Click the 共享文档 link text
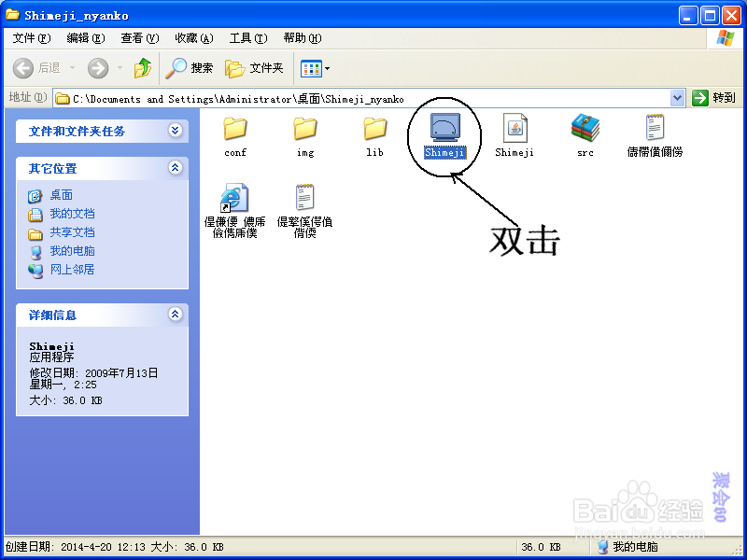Image resolution: width=747 pixels, height=560 pixels. (x=73, y=232)
